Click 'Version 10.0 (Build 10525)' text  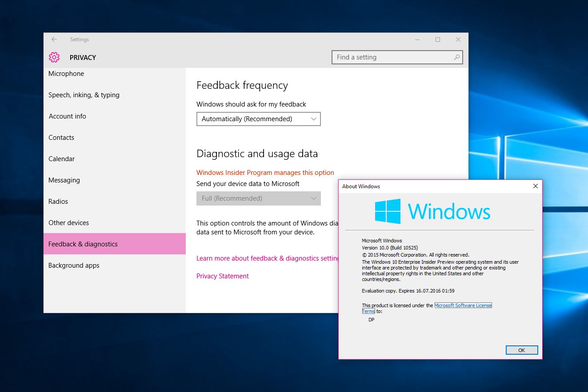click(x=390, y=248)
